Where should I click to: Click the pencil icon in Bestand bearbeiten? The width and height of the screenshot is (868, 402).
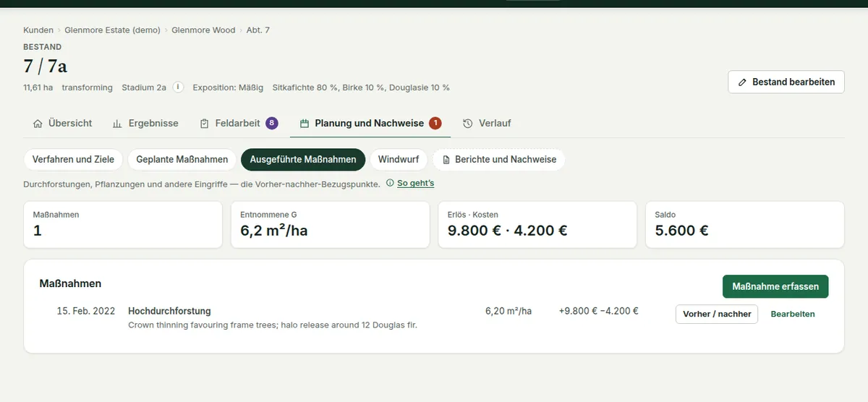coord(742,82)
